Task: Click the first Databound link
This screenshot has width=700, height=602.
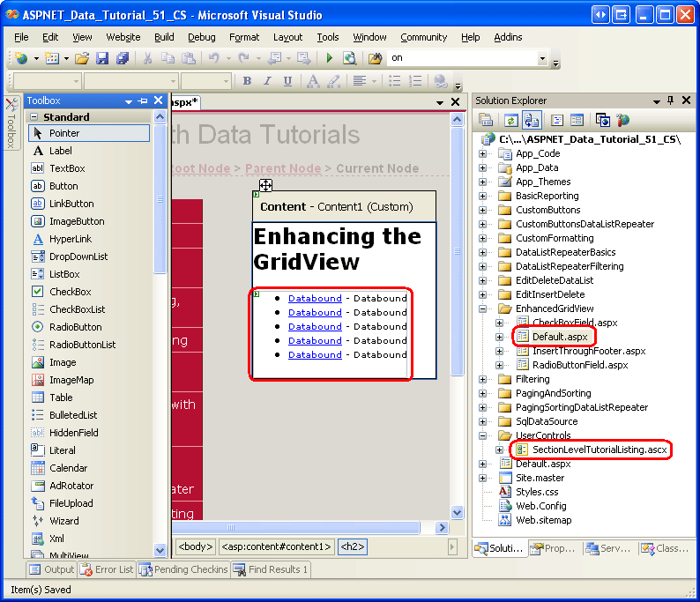Action: click(x=315, y=298)
